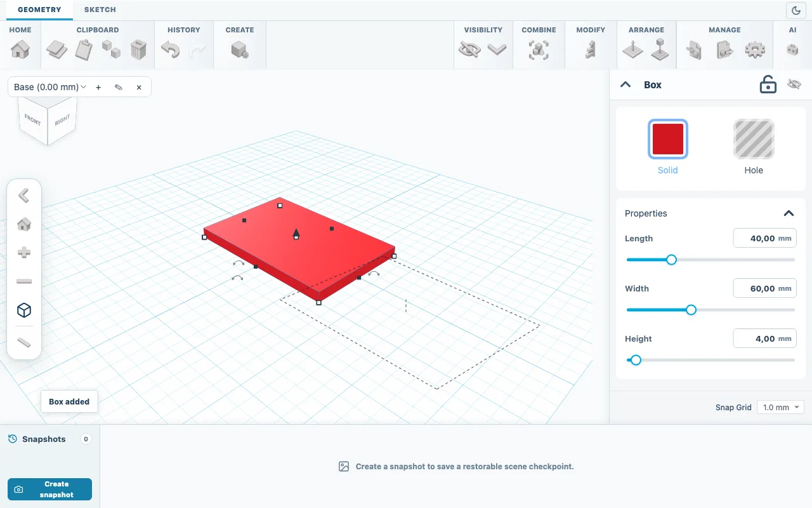Click the Home house icon in toolbar
The width and height of the screenshot is (812, 508).
(20, 50)
